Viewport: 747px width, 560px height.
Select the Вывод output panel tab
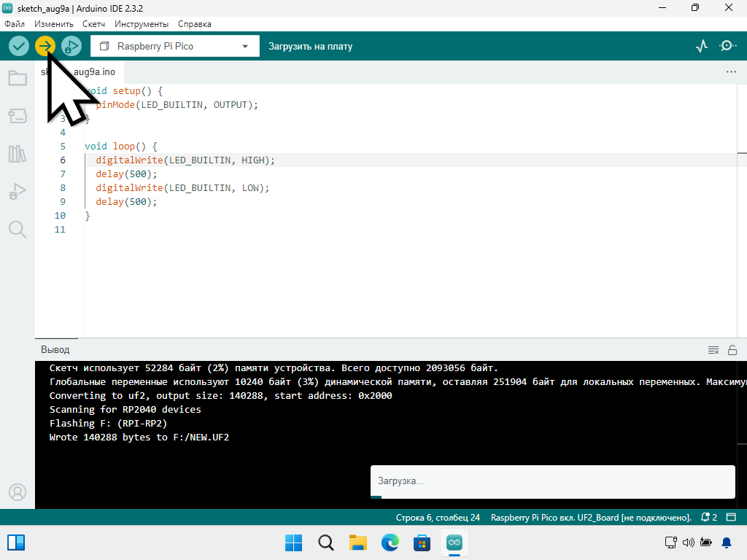pos(55,349)
